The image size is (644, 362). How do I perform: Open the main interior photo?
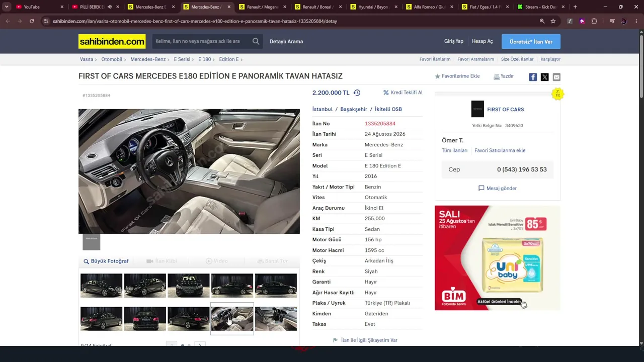pos(189,171)
